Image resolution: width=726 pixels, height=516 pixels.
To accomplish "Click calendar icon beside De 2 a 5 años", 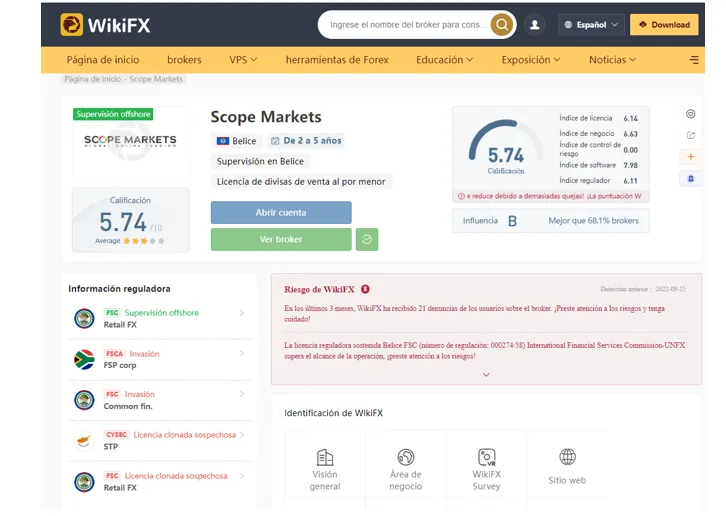I will [275, 141].
